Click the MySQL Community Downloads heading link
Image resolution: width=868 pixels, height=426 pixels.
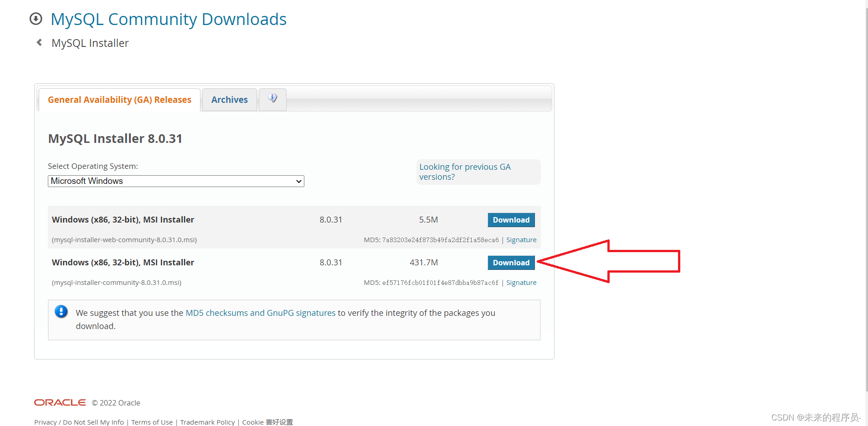click(x=169, y=19)
